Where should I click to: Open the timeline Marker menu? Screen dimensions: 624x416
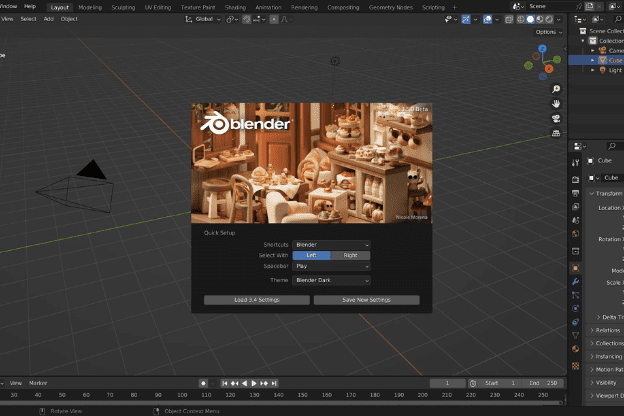pos(38,383)
